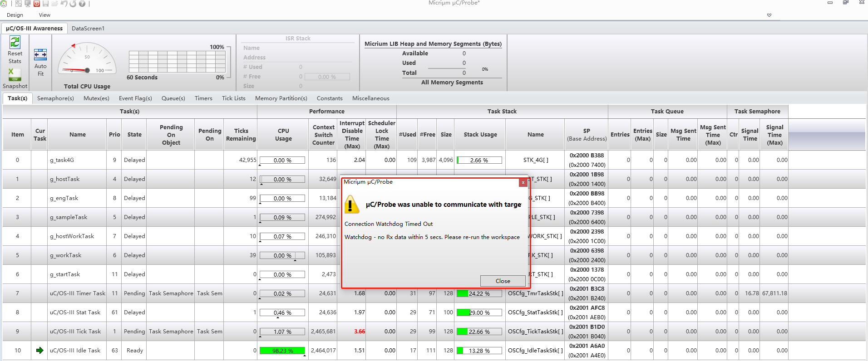
Task: Select the g_engTask task name cell
Action: click(x=77, y=198)
